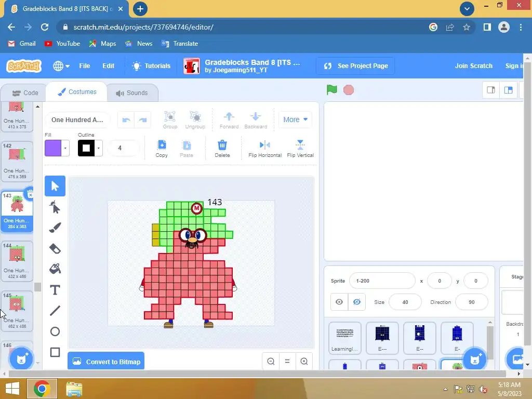Click the Copy icon
Screen dimensions: 532x399
tap(162, 149)
